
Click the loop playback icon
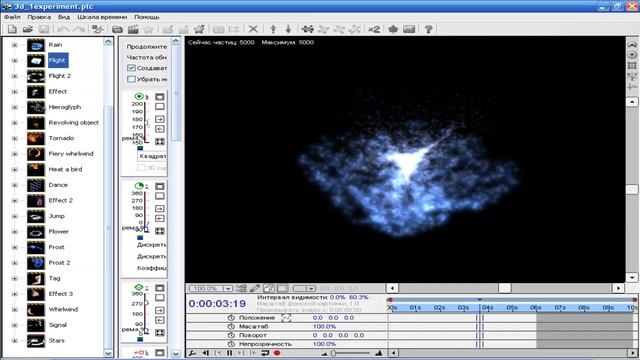[x=265, y=353]
